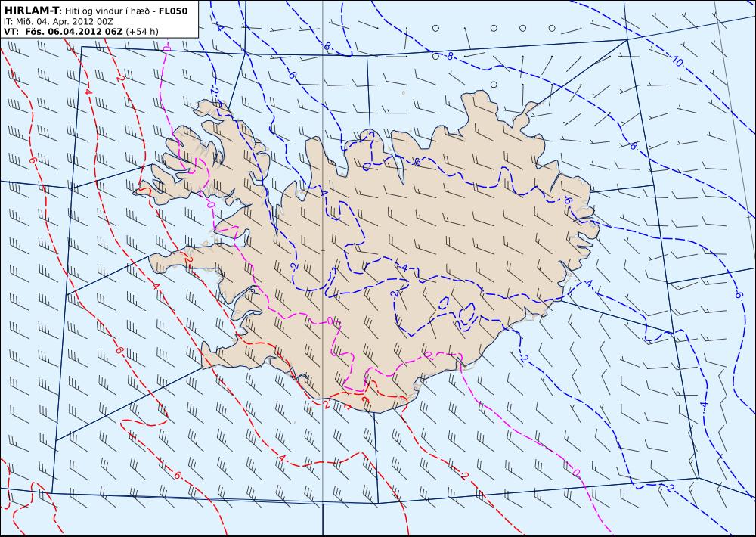Viewport: 756px width, 537px height.
Task: Select the (+54 h) forecast offset text
Action: coord(142,31)
